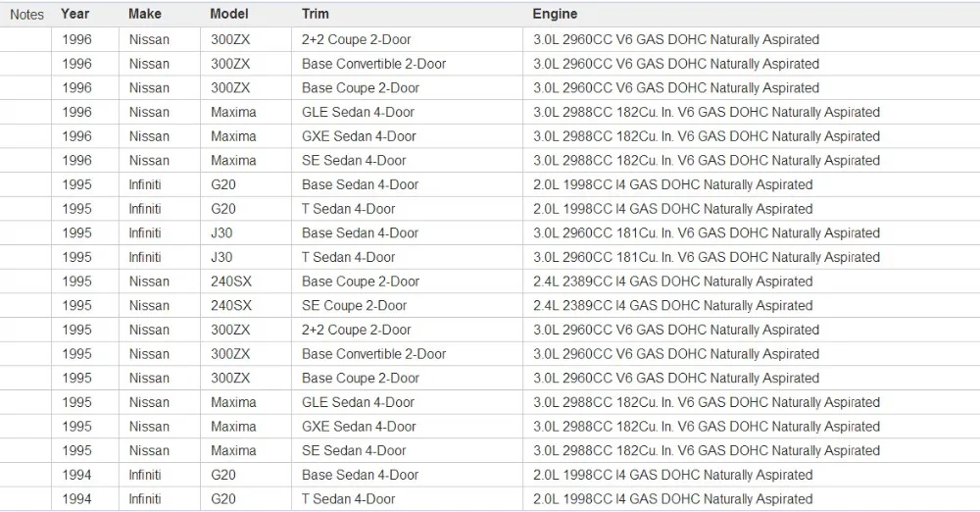980x512 pixels.
Task: Select the 1995 300ZX Base Coupe 2-Door trim
Action: pos(360,378)
